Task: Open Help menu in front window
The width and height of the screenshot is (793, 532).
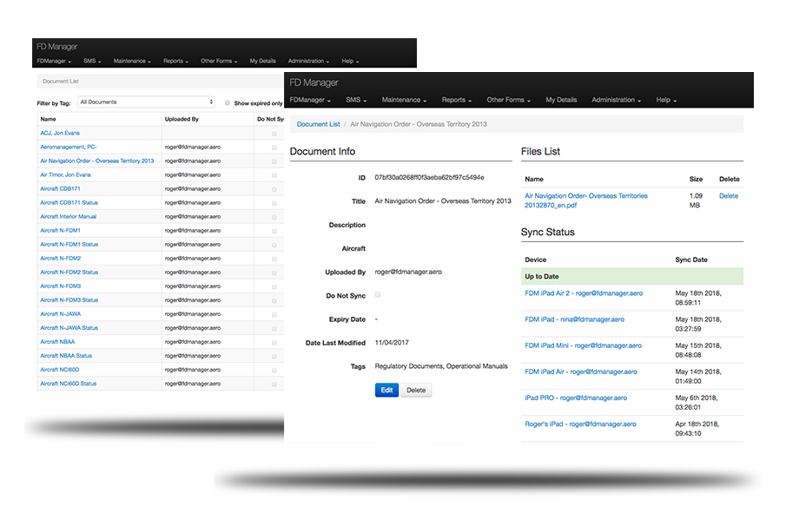Action: pos(666,100)
